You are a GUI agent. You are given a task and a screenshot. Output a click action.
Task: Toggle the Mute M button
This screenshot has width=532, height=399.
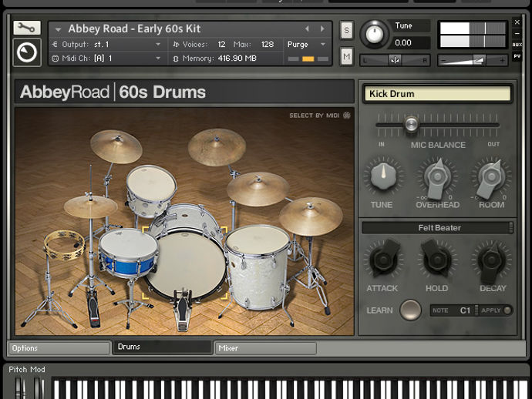(346, 56)
